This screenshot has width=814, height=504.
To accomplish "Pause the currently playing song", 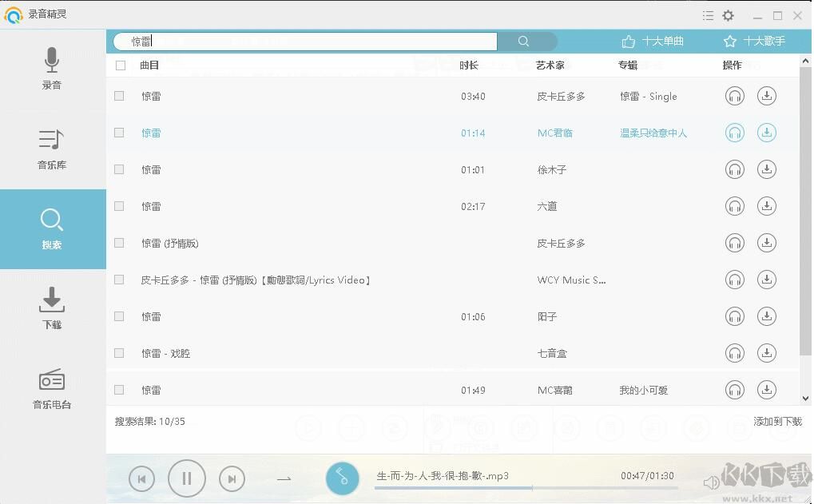I will (186, 478).
